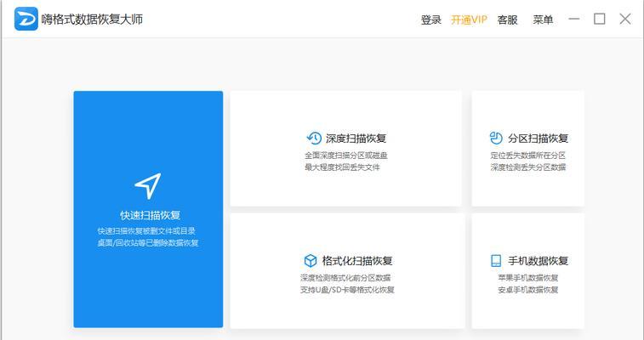This screenshot has width=644, height=340.
Task: Select the 手机数据恢复 title
Action: coord(538,261)
